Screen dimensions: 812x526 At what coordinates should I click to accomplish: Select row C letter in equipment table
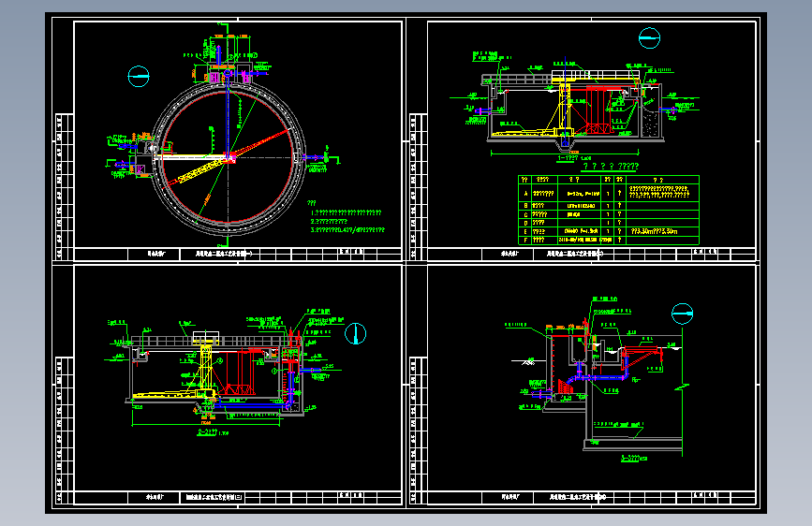[525, 214]
